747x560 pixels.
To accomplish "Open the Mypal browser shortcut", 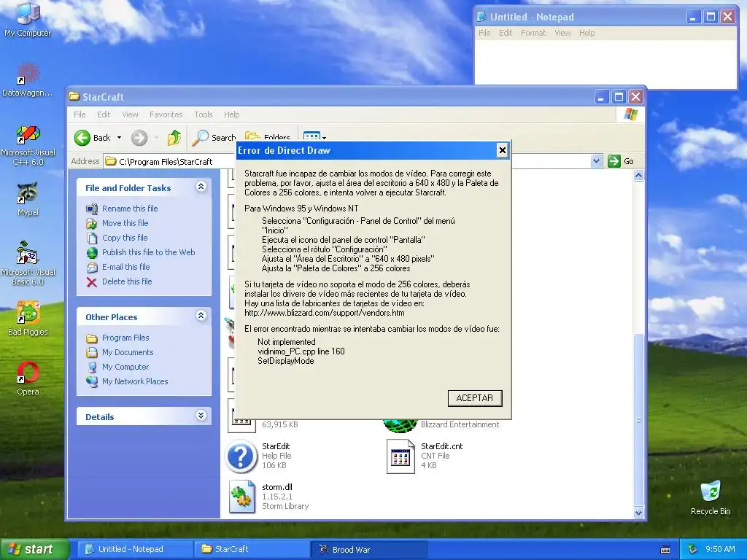I will tap(28, 199).
